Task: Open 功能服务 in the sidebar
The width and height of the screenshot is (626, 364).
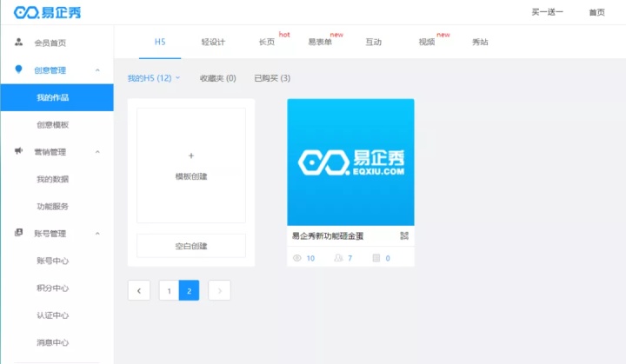Action: click(53, 207)
